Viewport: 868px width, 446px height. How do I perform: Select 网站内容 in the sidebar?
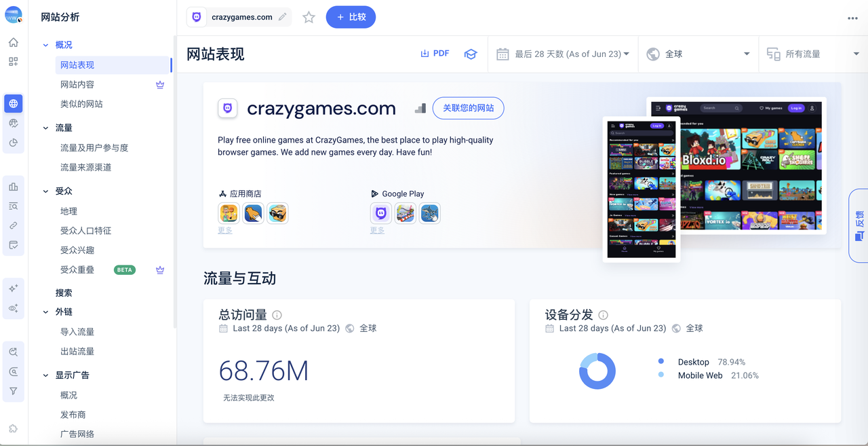click(77, 85)
